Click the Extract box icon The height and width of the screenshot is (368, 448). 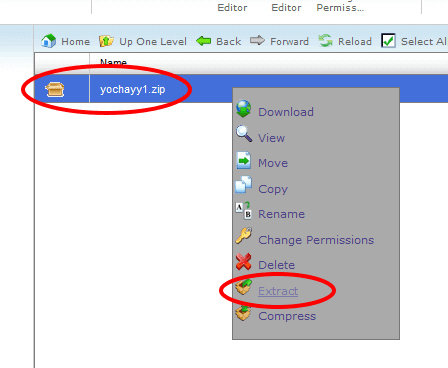tap(243, 287)
